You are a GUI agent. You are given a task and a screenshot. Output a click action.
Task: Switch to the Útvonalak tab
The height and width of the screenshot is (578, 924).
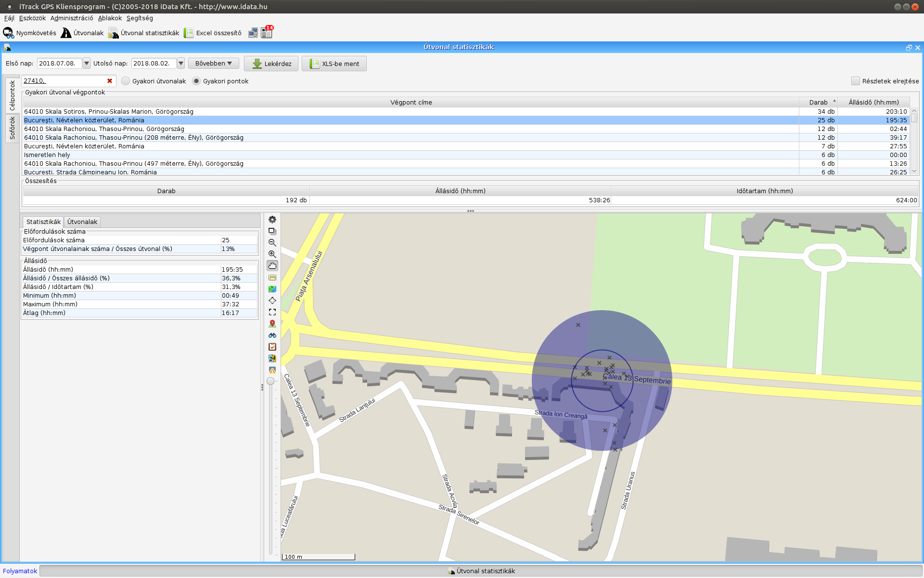82,222
